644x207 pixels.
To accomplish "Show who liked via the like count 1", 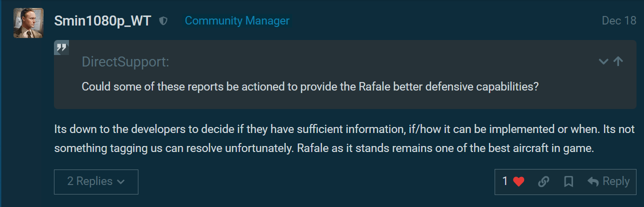I will click(x=505, y=181).
